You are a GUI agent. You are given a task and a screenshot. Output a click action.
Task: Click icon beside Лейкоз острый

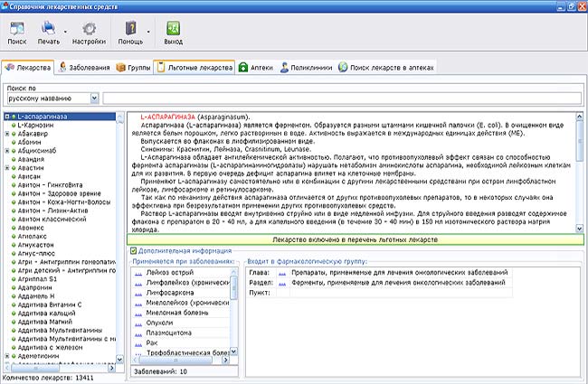click(x=138, y=274)
